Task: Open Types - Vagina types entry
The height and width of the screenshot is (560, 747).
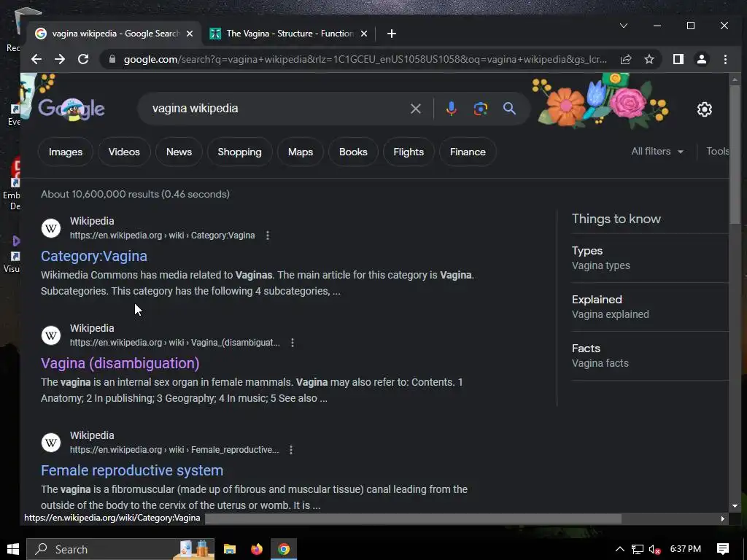Action: [x=650, y=258]
